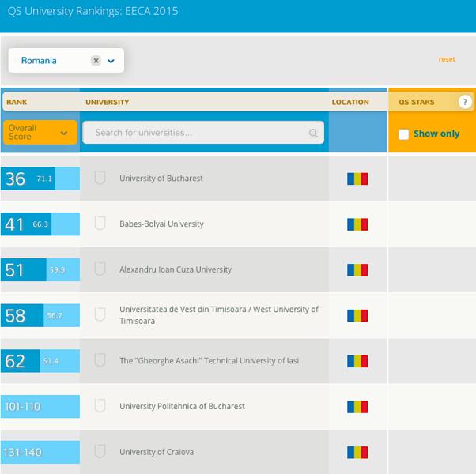
Task: Click the rank 51 score bar
Action: coord(40,269)
